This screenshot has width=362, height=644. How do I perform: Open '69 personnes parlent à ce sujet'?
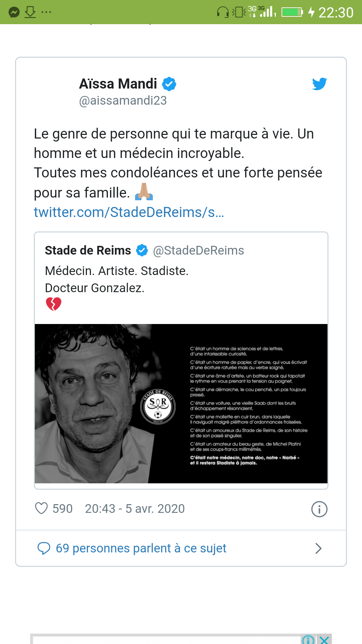[x=141, y=548]
